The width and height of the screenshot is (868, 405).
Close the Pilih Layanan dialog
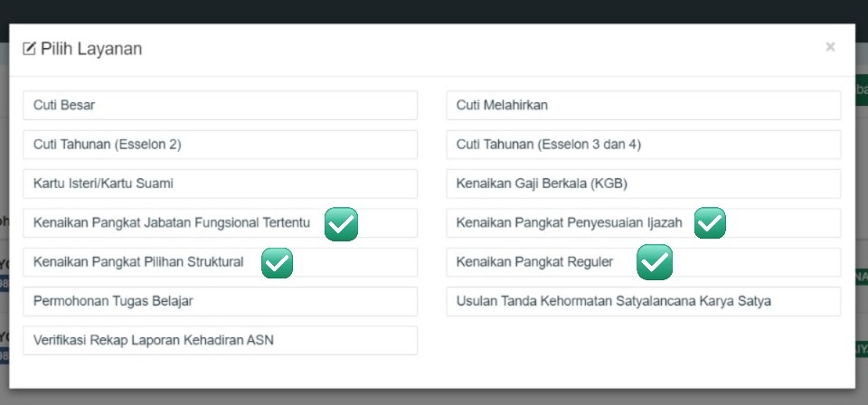830,47
